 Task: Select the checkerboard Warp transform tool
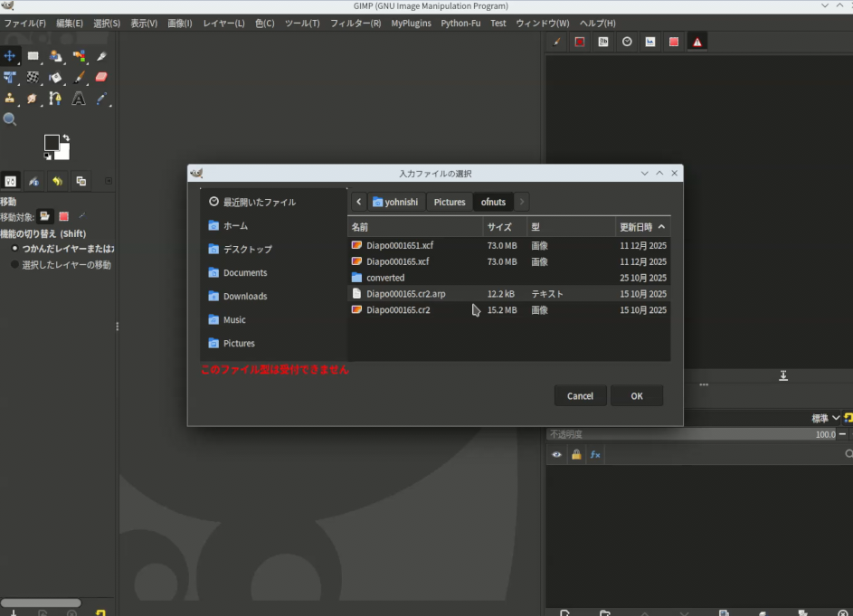tap(33, 77)
